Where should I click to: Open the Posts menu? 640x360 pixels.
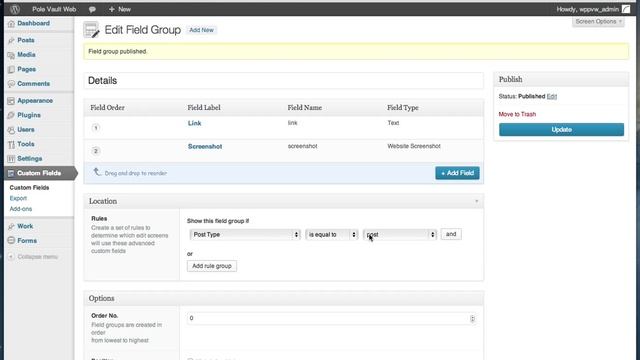point(26,40)
